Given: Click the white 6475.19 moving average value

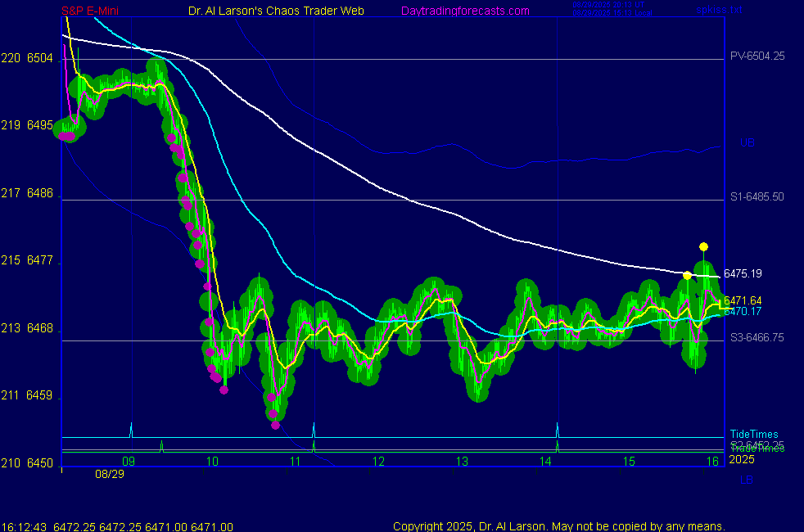Looking at the screenshot, I should tap(743, 273).
